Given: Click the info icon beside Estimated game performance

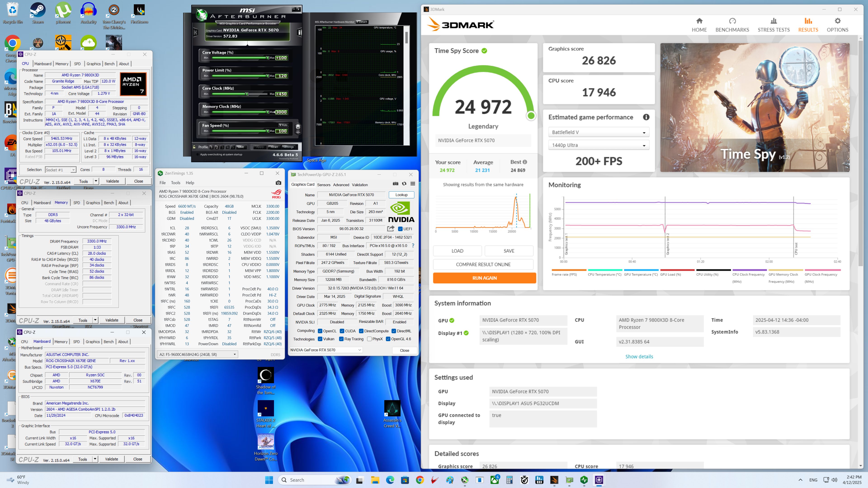Looking at the screenshot, I should point(646,117).
